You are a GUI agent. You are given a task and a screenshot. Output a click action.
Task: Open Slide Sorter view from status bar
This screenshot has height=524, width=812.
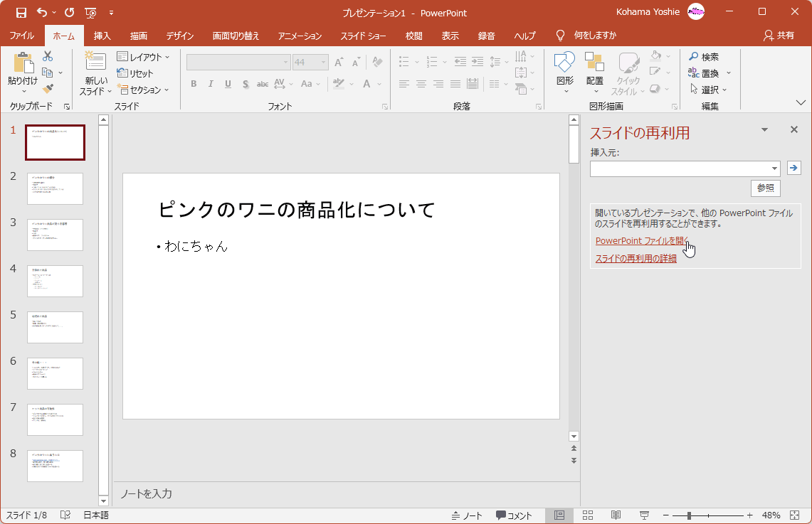point(588,515)
